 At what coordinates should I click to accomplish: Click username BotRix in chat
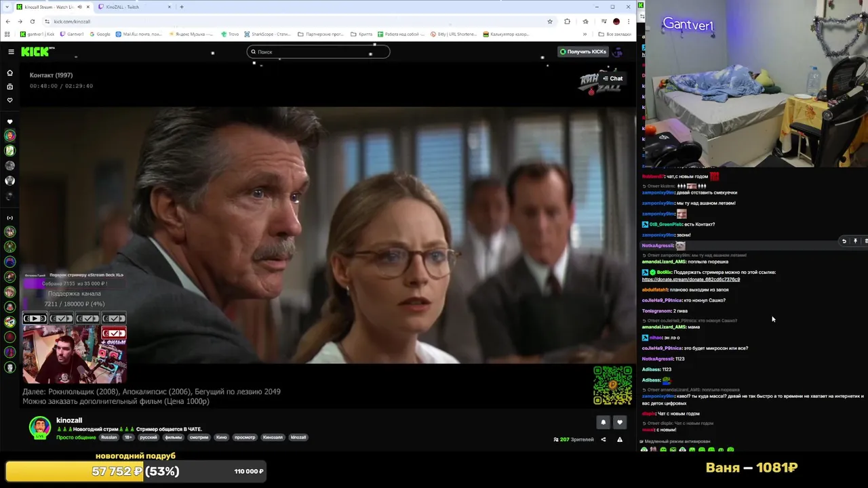[664, 272]
